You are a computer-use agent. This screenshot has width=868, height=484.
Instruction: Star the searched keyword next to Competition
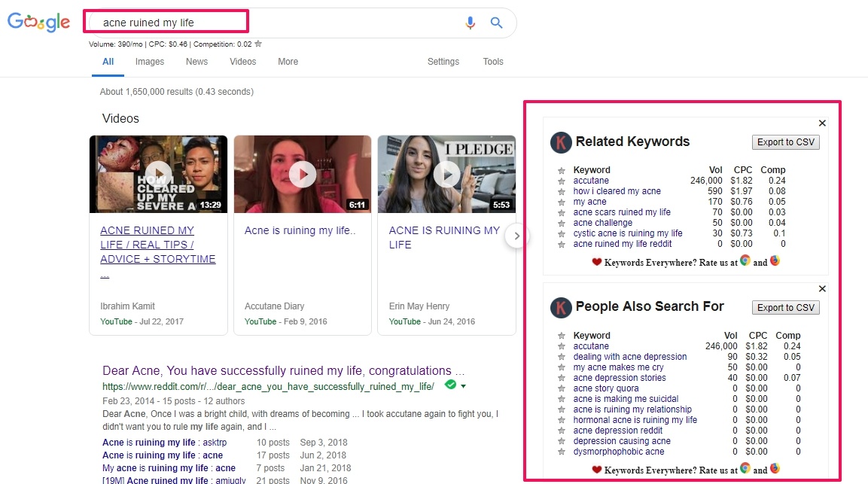[258, 44]
